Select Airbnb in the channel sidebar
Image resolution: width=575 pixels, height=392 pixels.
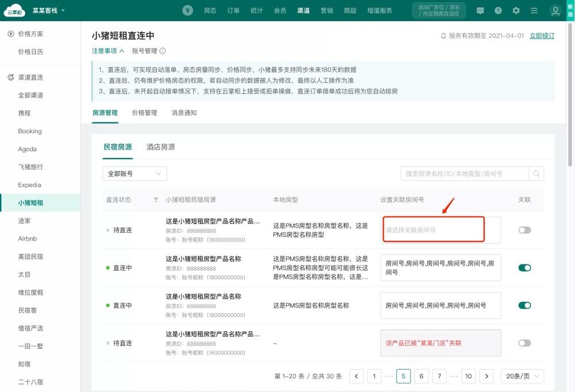[x=28, y=239]
